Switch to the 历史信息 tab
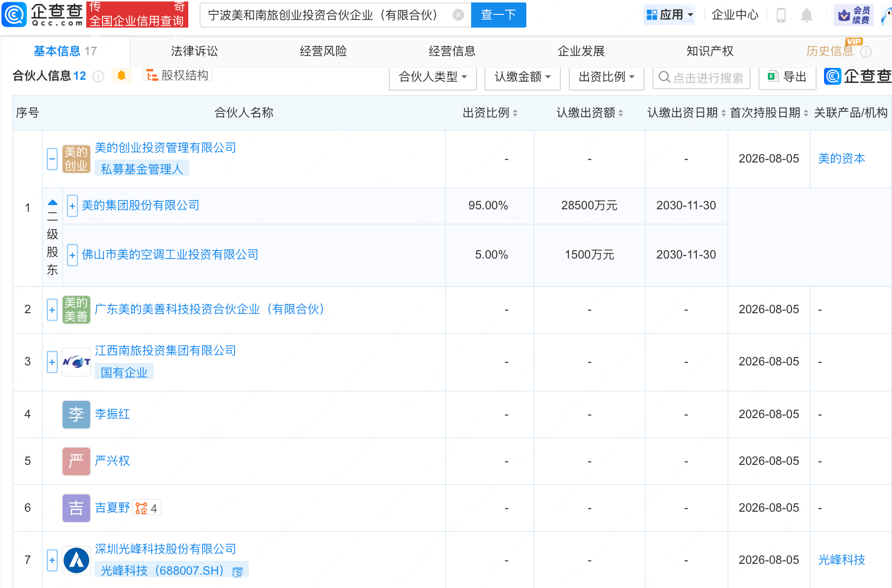This screenshot has height=588, width=892. [x=830, y=51]
